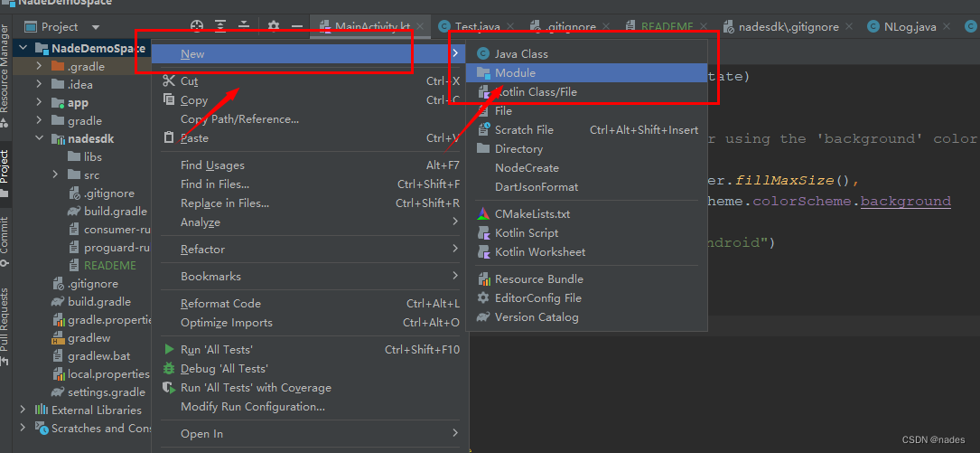980x453 pixels.
Task: Select Find Usages
Action: point(310,165)
